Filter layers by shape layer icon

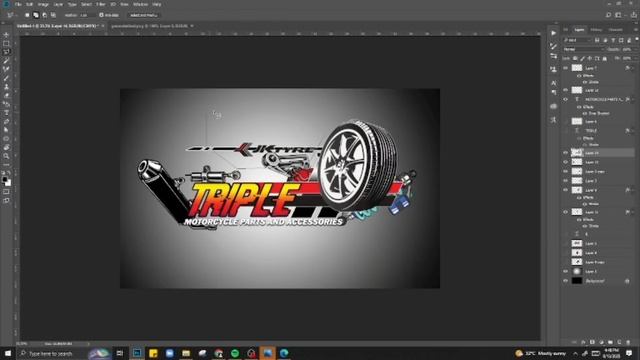[621, 40]
